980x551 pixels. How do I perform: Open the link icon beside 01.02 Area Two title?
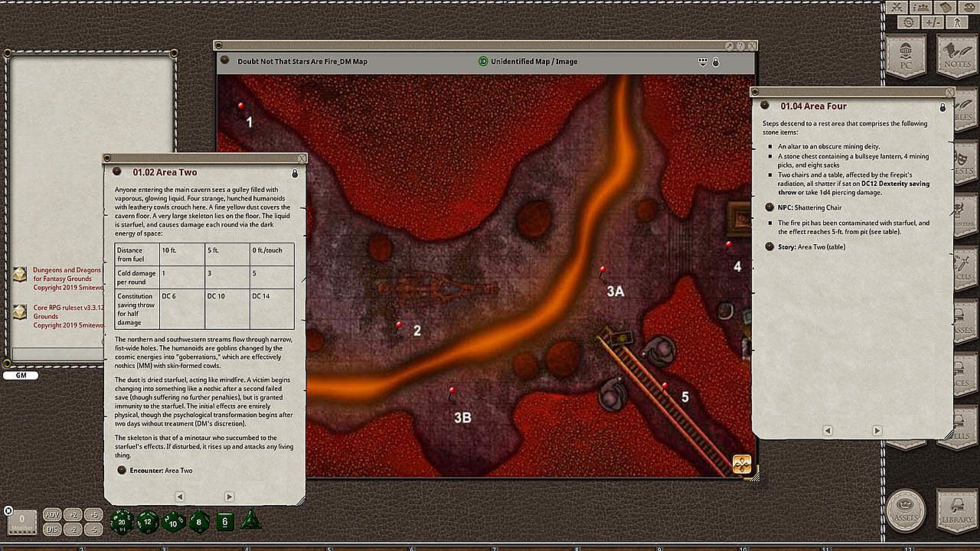[x=117, y=172]
